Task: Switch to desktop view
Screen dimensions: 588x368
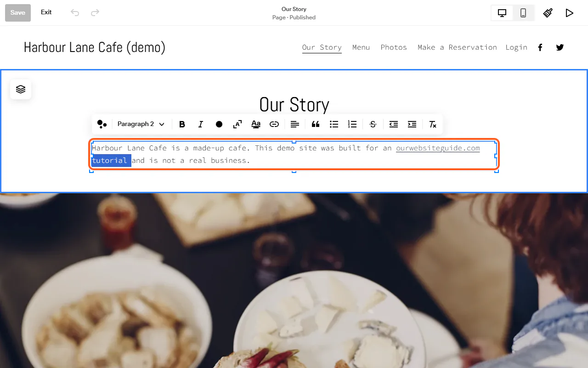Action: point(502,13)
